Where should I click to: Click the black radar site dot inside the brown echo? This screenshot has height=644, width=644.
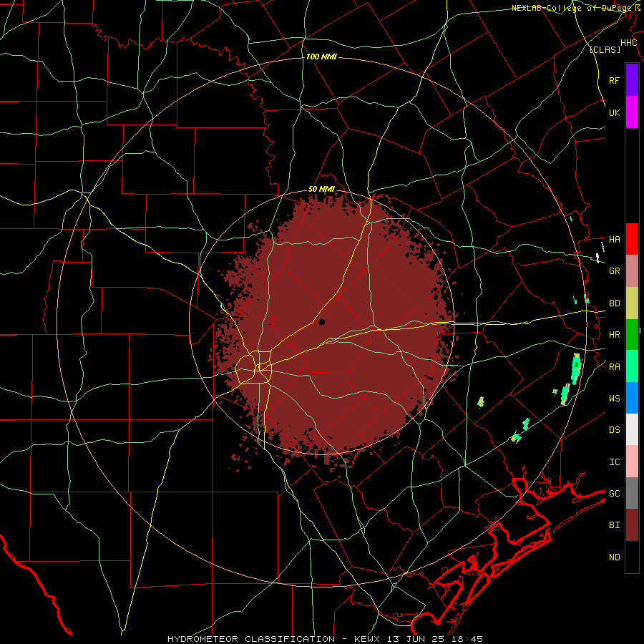click(321, 321)
